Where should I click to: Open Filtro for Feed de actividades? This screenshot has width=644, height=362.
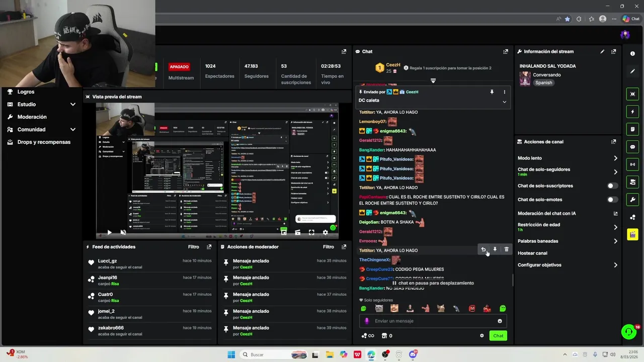193,247
